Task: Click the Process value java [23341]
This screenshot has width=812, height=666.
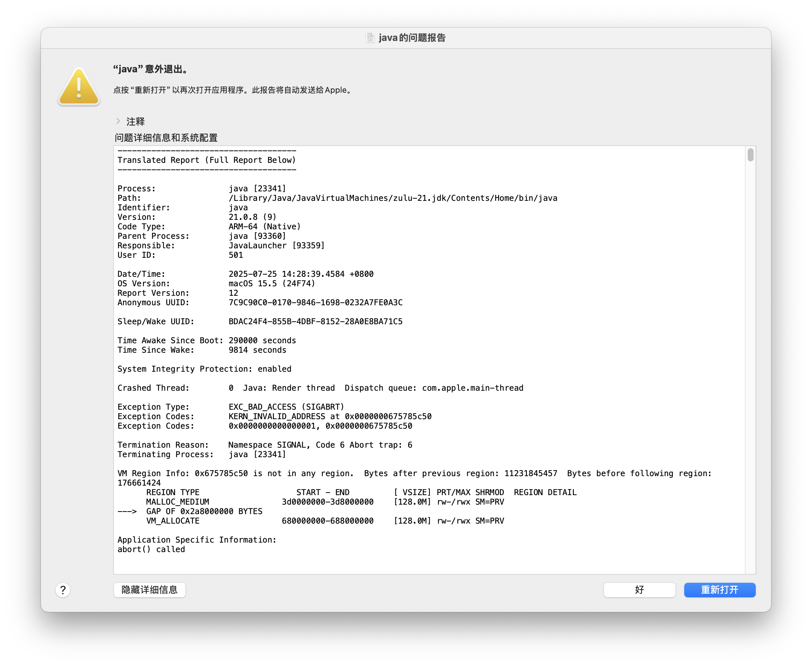Action: [x=257, y=188]
